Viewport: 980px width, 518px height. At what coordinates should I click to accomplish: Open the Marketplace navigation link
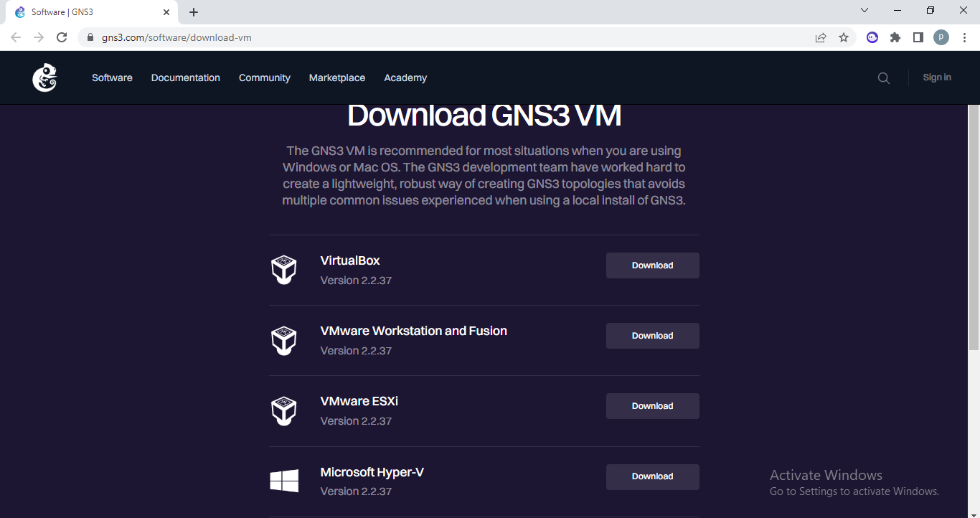pyautogui.click(x=337, y=77)
